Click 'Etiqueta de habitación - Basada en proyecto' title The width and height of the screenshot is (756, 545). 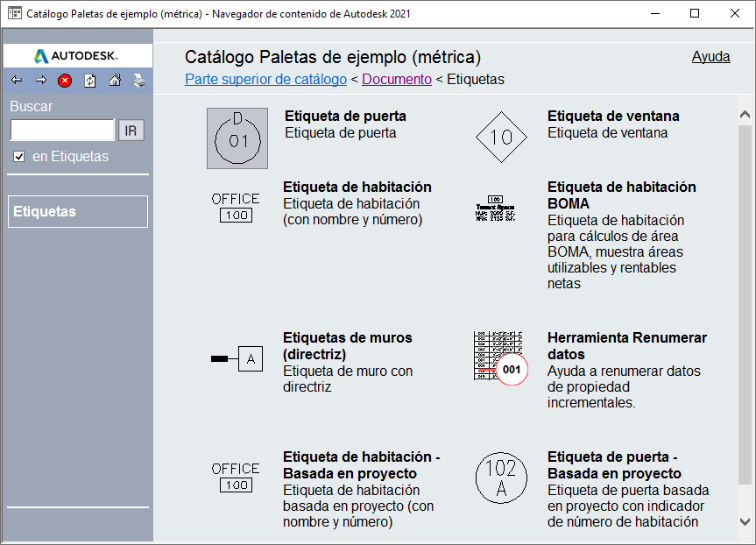(362, 465)
